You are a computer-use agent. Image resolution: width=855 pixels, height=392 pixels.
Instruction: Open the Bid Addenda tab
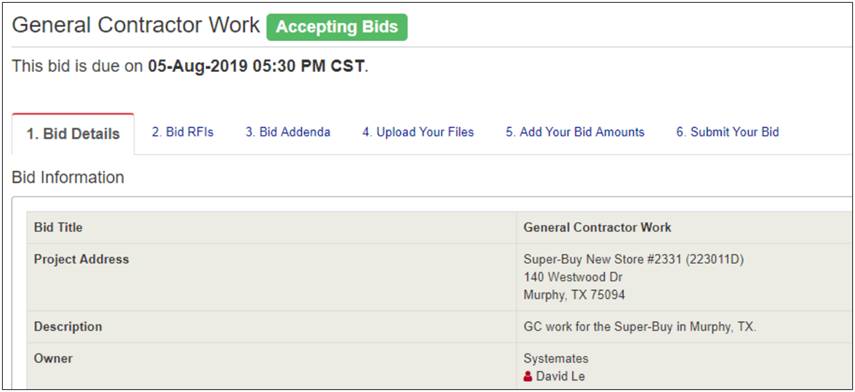click(x=288, y=132)
